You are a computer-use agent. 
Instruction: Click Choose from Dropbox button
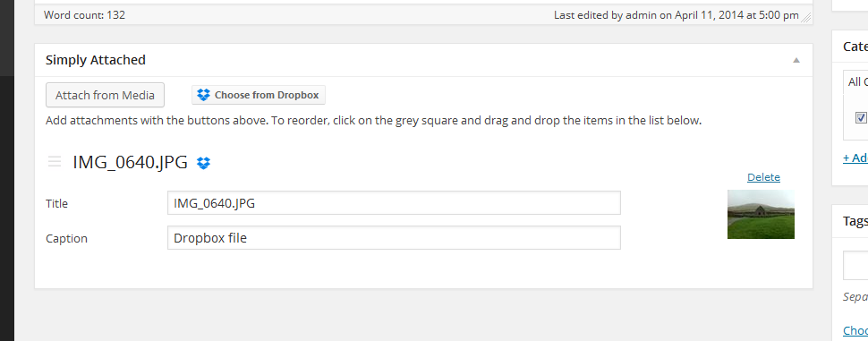259,95
